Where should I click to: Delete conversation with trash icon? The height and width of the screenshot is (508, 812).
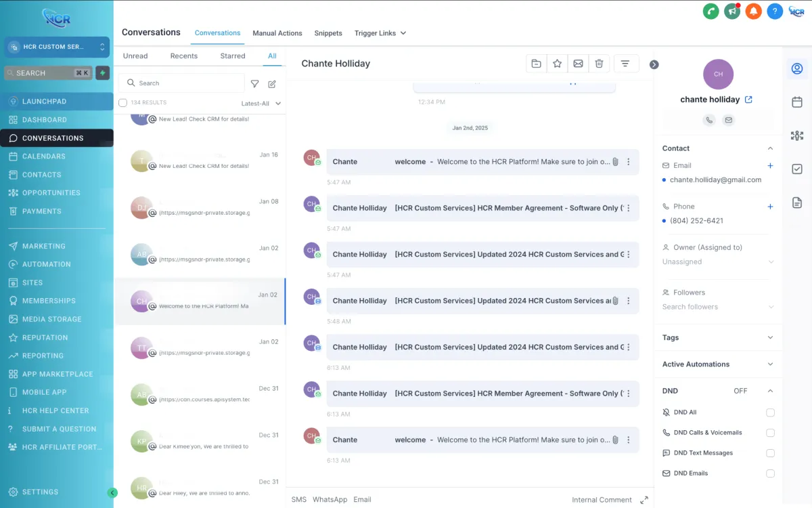pyautogui.click(x=599, y=64)
